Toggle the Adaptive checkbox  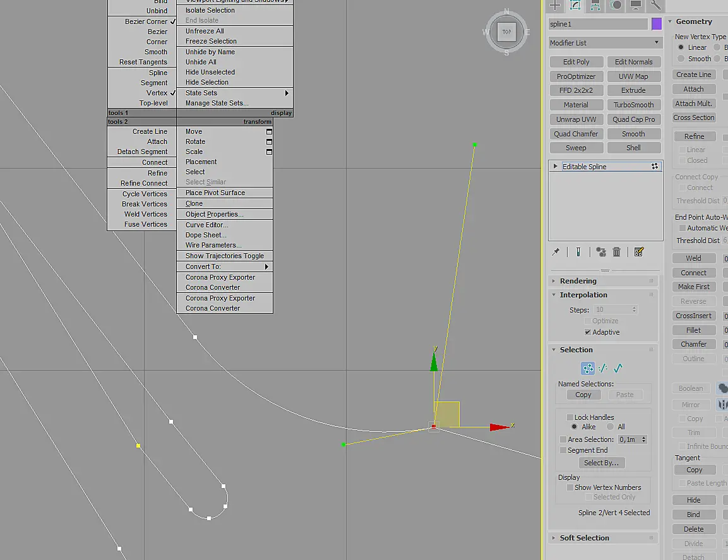[588, 332]
